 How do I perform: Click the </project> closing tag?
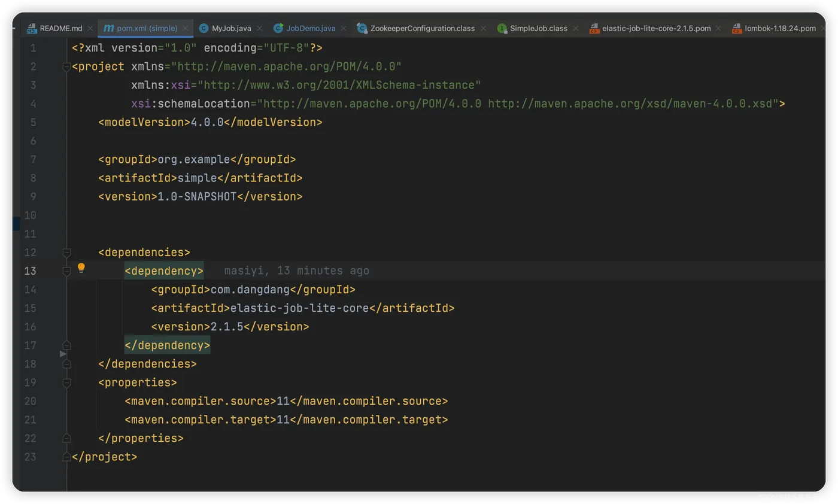(105, 457)
